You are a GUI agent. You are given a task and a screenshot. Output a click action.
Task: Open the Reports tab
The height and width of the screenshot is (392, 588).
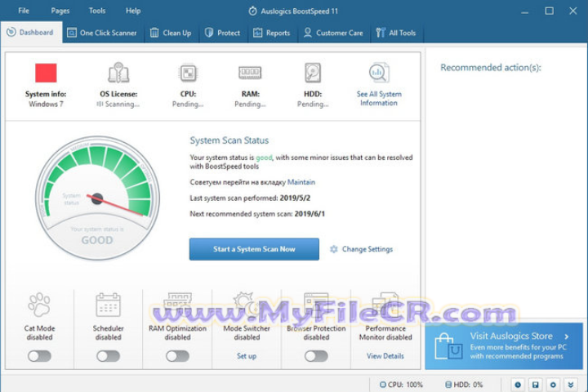click(x=271, y=33)
